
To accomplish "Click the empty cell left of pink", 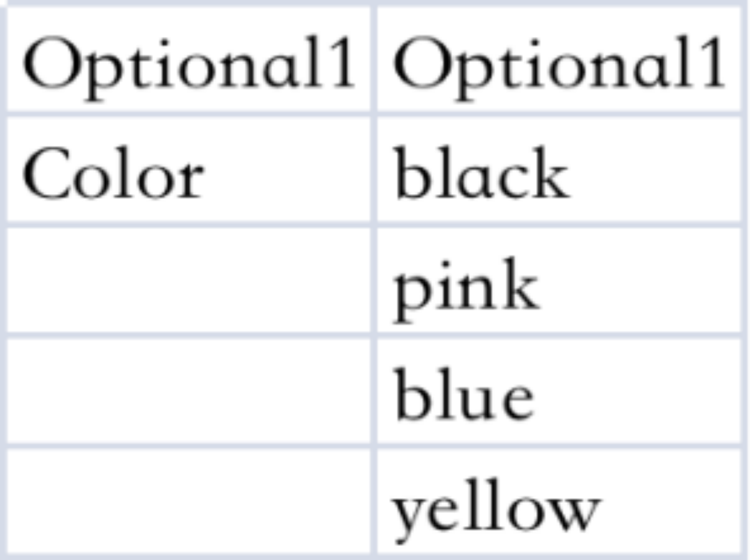I will click(187, 281).
